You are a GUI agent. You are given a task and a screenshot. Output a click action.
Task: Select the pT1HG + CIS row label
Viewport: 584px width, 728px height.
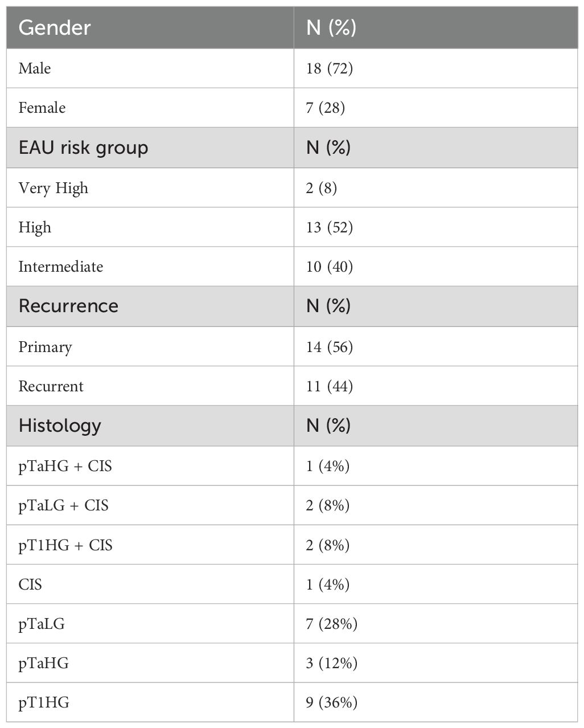(x=65, y=545)
